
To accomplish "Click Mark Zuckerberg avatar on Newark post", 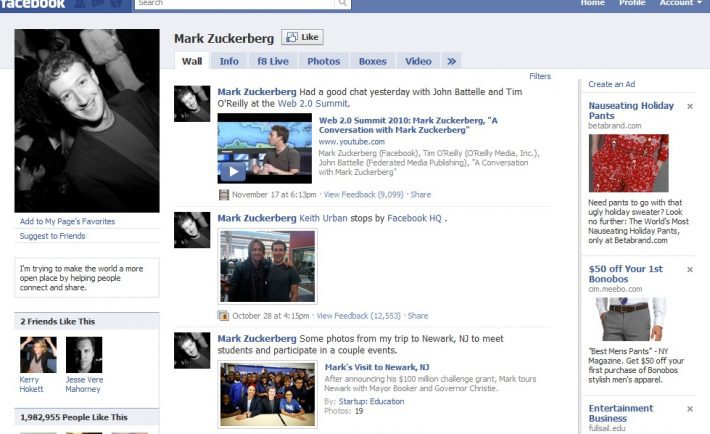I will click(192, 351).
